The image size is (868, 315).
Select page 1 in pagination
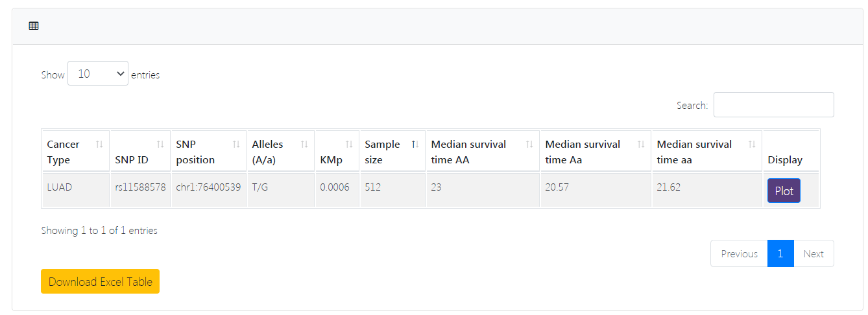click(x=780, y=253)
